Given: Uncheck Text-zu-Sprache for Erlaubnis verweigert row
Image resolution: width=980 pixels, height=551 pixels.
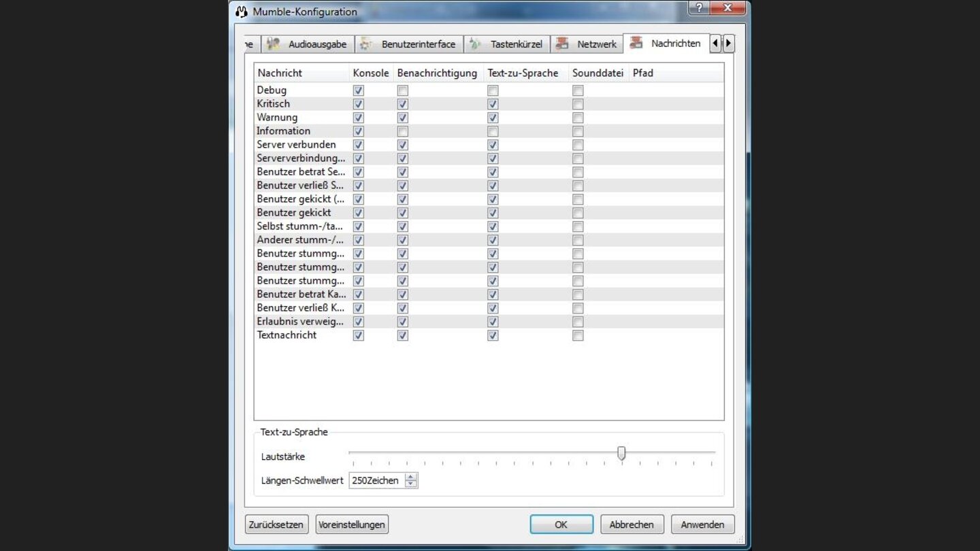Looking at the screenshot, I should [493, 322].
